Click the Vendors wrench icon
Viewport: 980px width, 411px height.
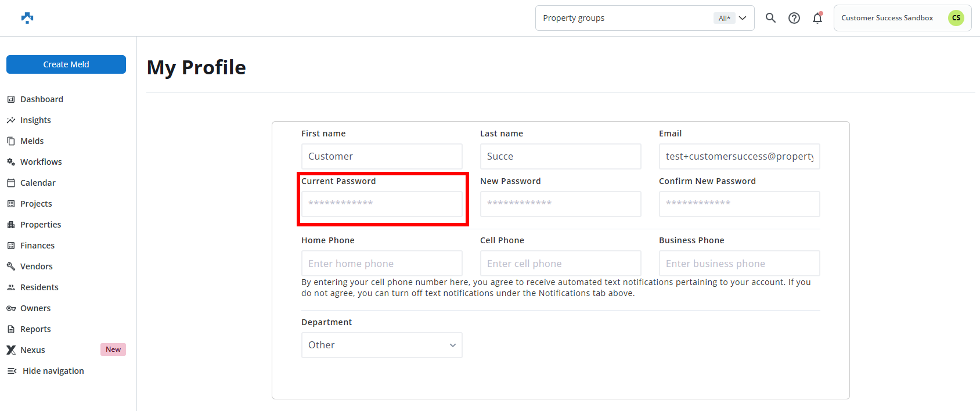[11, 266]
